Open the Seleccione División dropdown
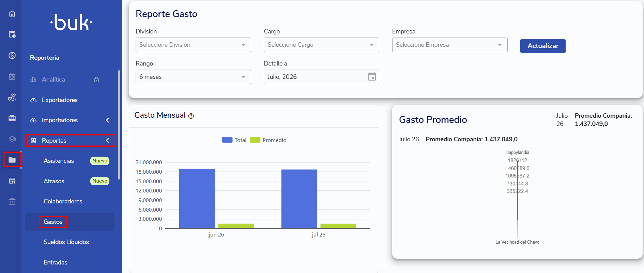Screen dimensions: 644x273 [193, 45]
